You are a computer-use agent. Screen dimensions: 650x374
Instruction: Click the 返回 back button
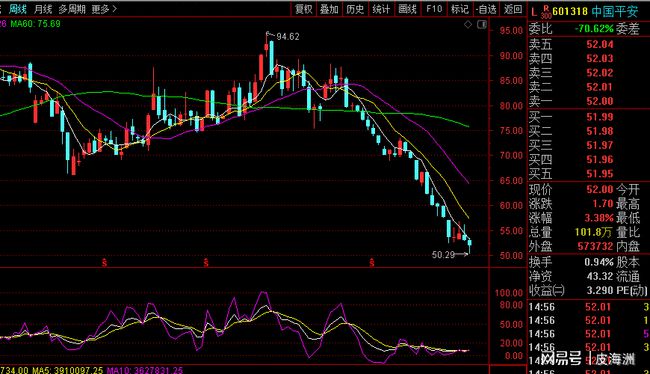513,9
